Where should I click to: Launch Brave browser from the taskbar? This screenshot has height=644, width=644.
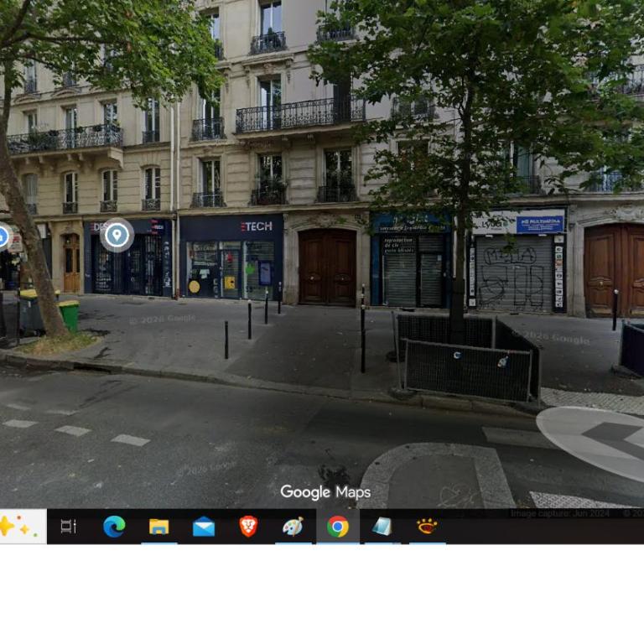point(248,526)
